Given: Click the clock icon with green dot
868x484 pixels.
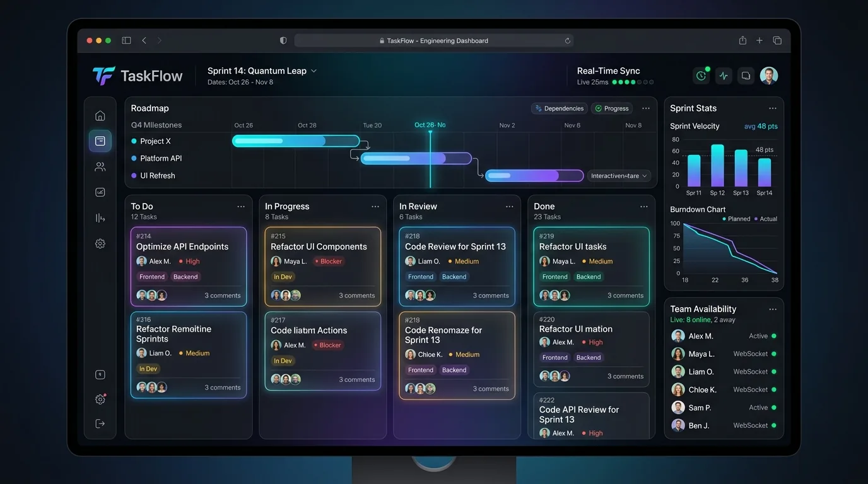Looking at the screenshot, I should pos(701,76).
